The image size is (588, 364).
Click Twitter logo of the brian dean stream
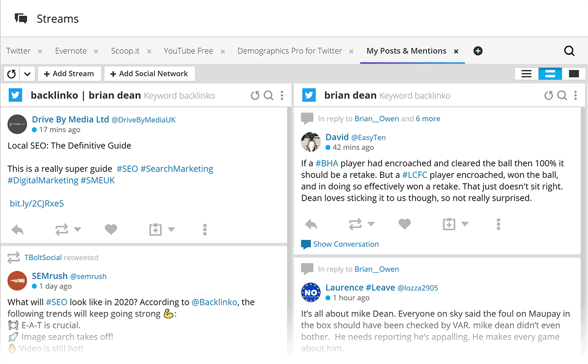click(309, 96)
